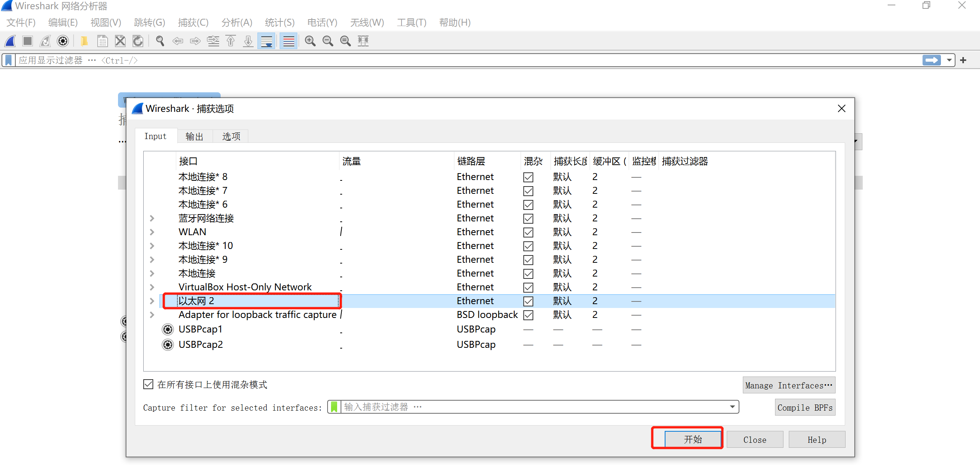Click the resize columns toolbar icon

363,41
